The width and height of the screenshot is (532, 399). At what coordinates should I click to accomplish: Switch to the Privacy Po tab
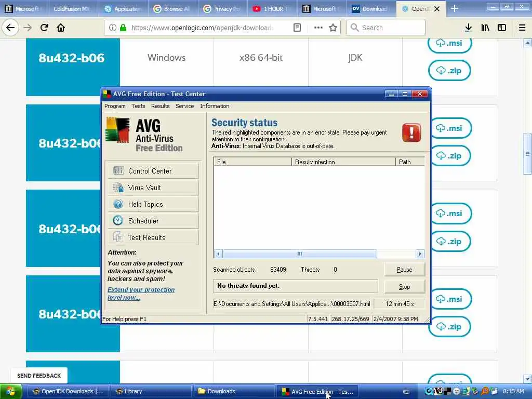(x=222, y=8)
